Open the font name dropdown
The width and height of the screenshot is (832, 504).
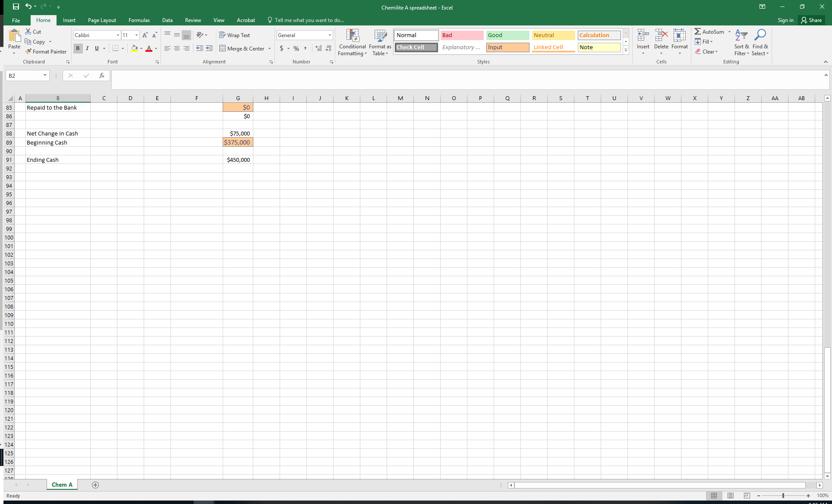(117, 35)
